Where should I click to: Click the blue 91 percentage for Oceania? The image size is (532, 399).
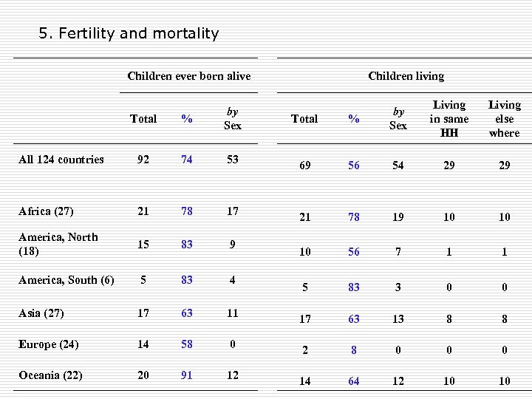[x=187, y=375]
